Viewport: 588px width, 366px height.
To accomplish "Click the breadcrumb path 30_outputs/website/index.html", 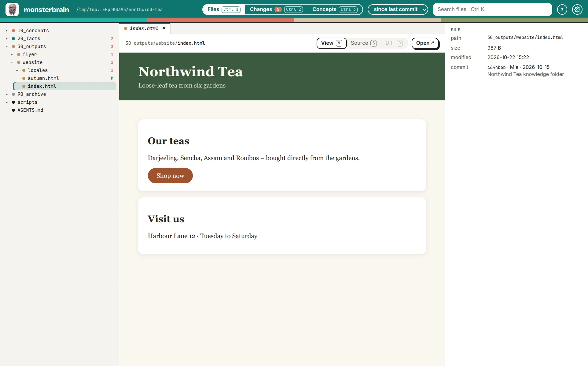I will tap(165, 43).
